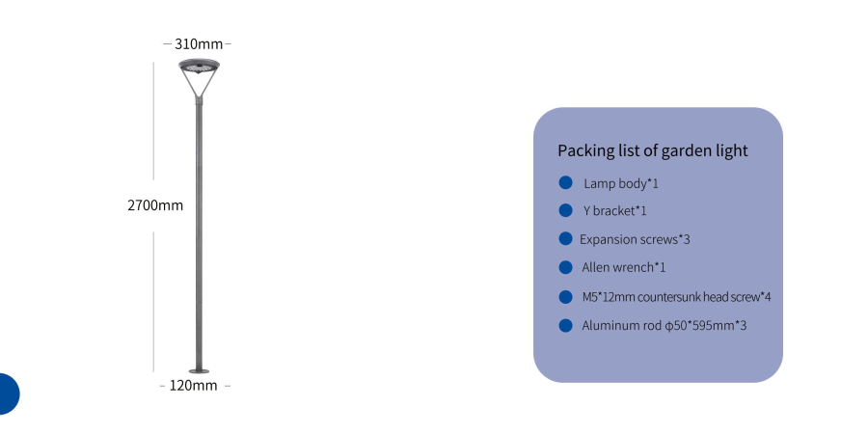This screenshot has width=868, height=434.
Task: Click the Aluminum rod φ50*595mm*3 text
Action: [x=665, y=326]
